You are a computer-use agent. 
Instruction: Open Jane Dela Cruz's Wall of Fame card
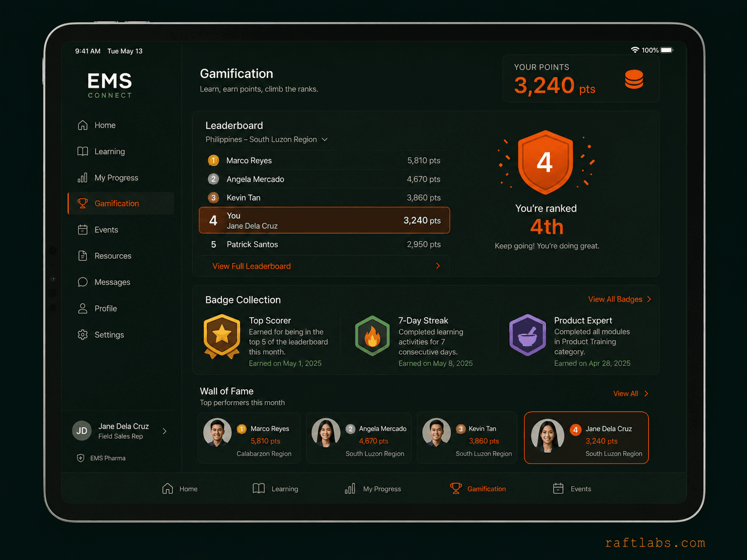point(587,438)
